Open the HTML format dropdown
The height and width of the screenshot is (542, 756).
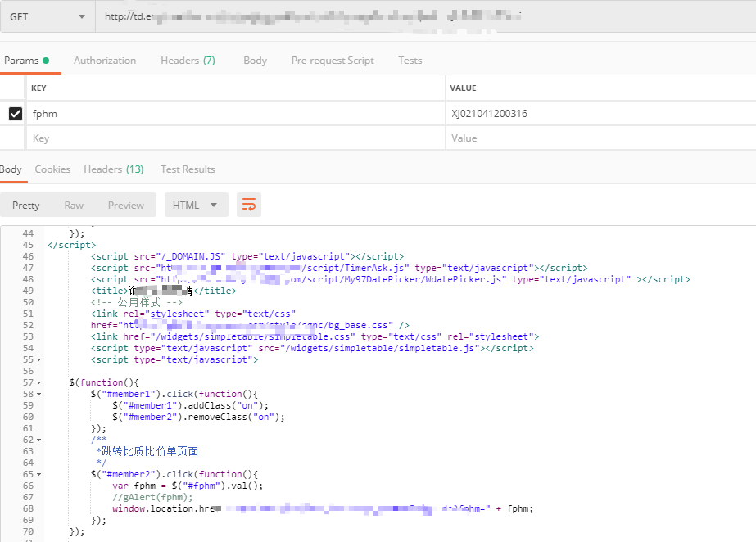[197, 205]
